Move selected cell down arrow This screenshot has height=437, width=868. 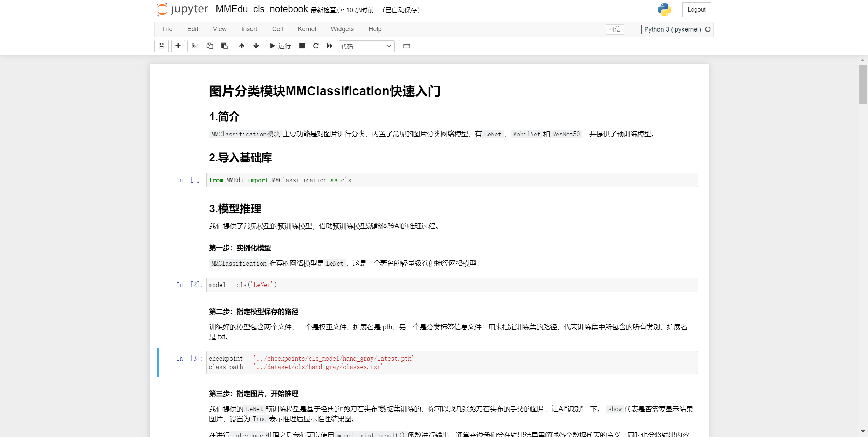pos(256,46)
